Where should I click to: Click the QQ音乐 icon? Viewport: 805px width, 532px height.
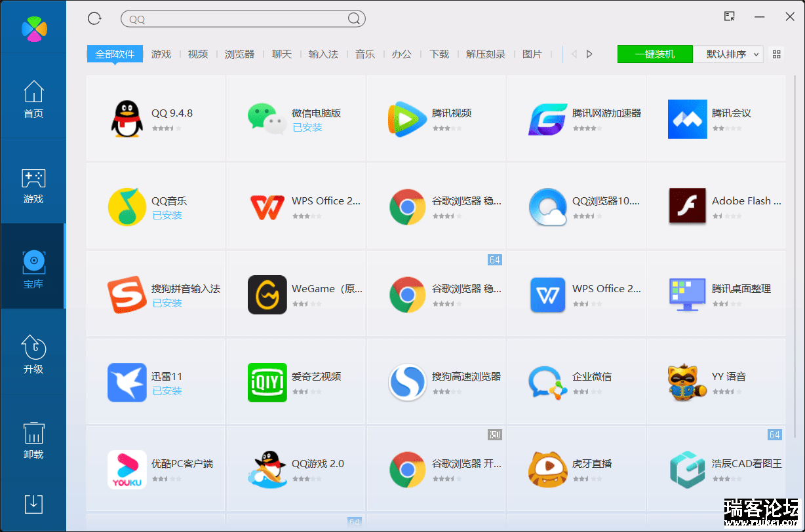127,206
